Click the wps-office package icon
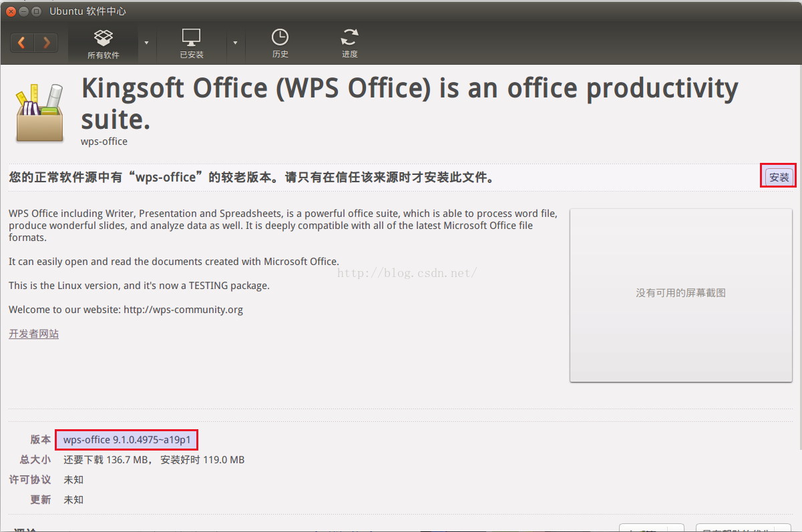 [39, 112]
